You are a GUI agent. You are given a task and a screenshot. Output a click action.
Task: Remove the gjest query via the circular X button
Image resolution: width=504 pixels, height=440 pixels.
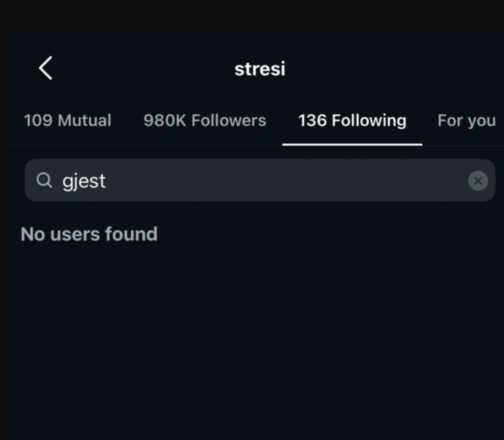point(478,181)
